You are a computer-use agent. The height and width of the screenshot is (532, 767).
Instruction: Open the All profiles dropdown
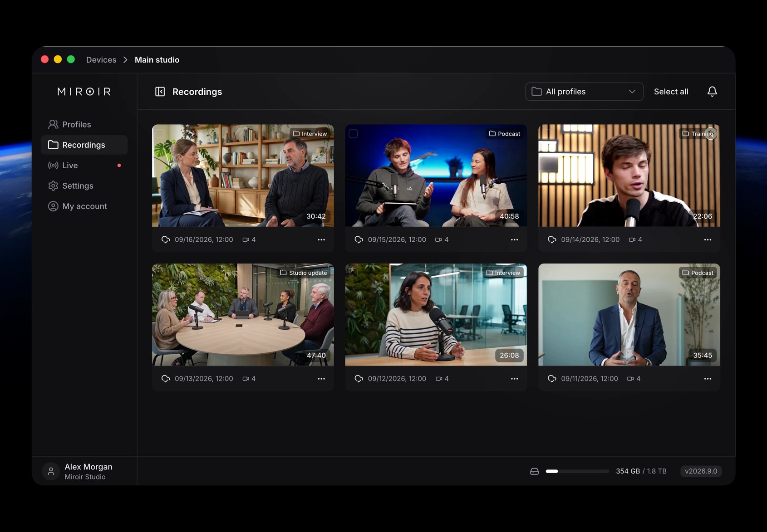pyautogui.click(x=584, y=92)
